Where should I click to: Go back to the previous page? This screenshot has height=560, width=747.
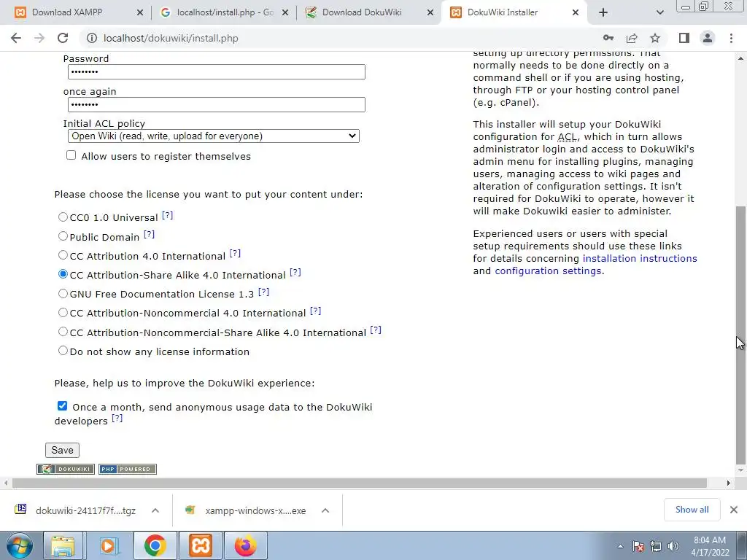click(x=16, y=38)
